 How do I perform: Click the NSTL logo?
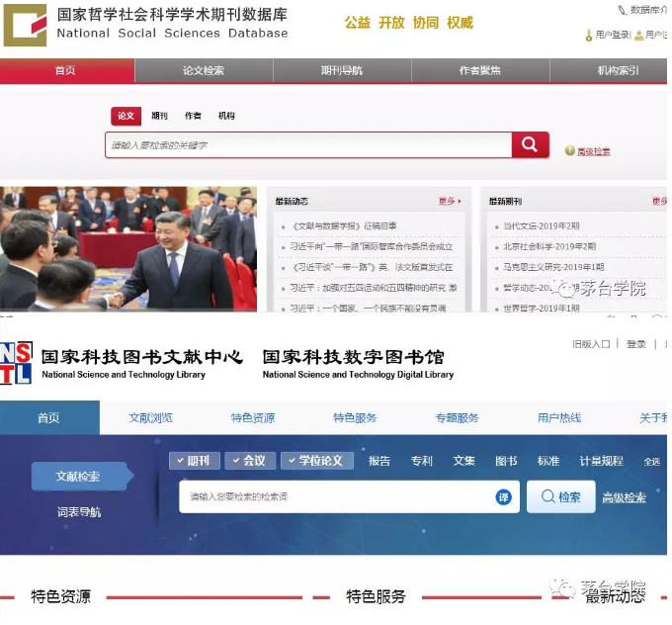pyautogui.click(x=16, y=363)
